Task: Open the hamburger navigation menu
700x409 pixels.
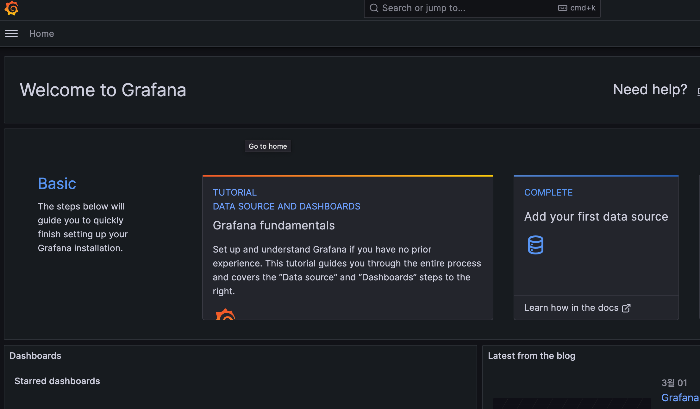Action: 12,33
